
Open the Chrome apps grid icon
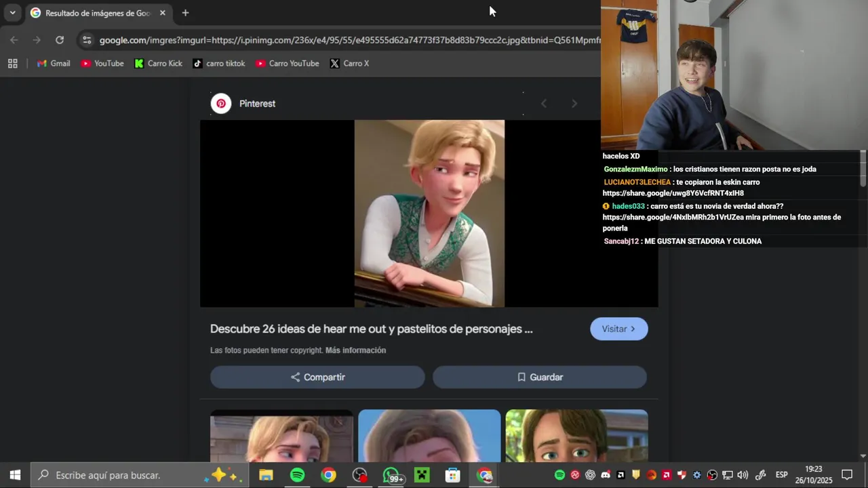pyautogui.click(x=12, y=63)
